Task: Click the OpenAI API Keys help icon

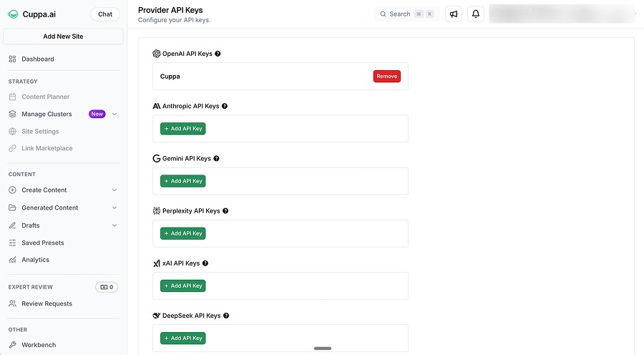Action: [x=218, y=54]
